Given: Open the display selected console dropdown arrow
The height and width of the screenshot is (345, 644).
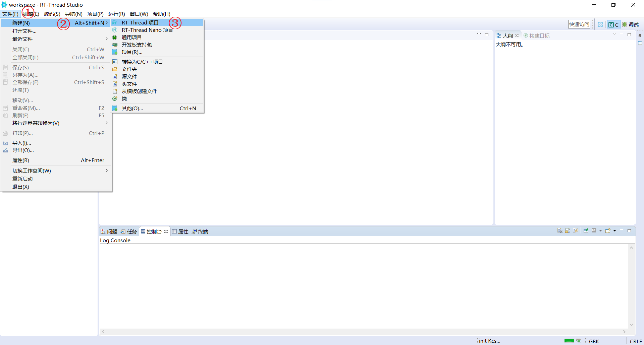Looking at the screenshot, I should (600, 230).
